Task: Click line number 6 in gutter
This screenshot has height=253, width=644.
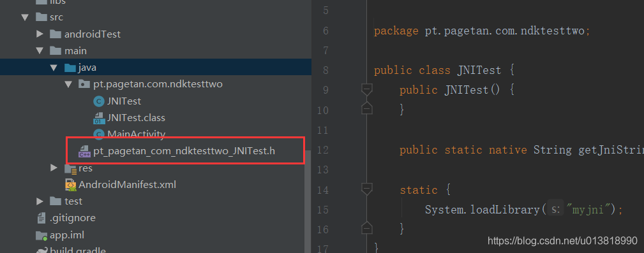Action: (x=326, y=31)
